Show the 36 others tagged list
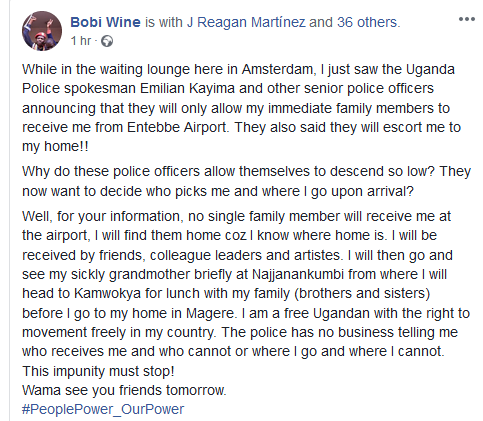Viewport: 483px width, 421px height. tap(367, 22)
